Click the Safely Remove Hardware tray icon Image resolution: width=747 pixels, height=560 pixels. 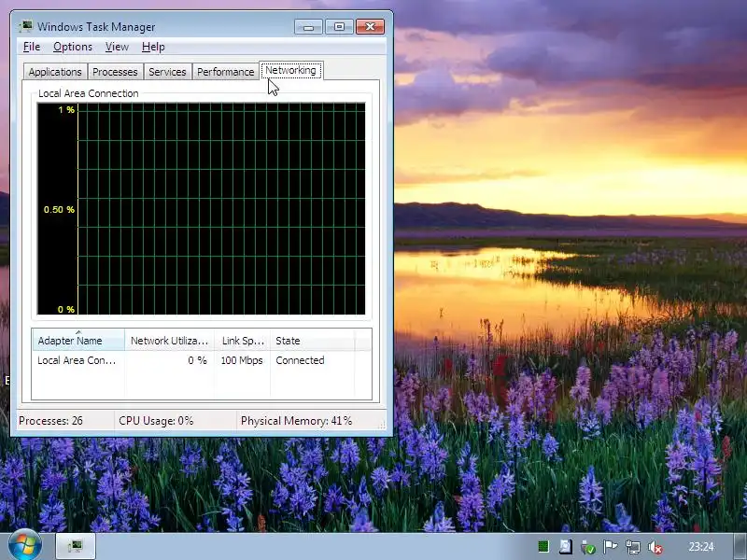(588, 547)
